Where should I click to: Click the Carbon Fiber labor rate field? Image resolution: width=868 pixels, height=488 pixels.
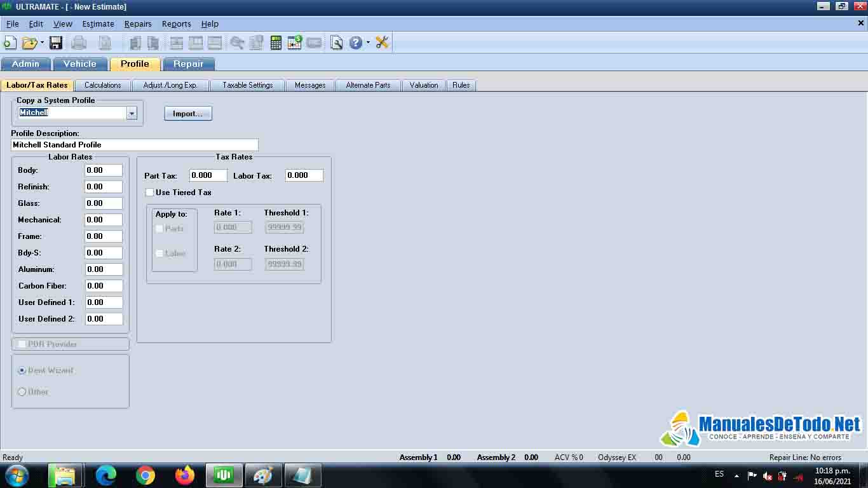[104, 286]
